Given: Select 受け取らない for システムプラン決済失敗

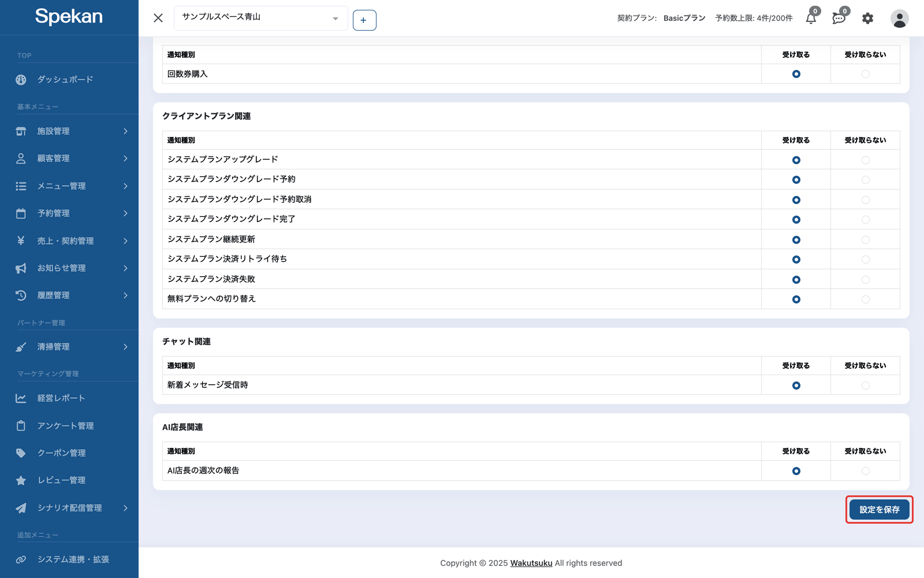Looking at the screenshot, I should tap(865, 280).
